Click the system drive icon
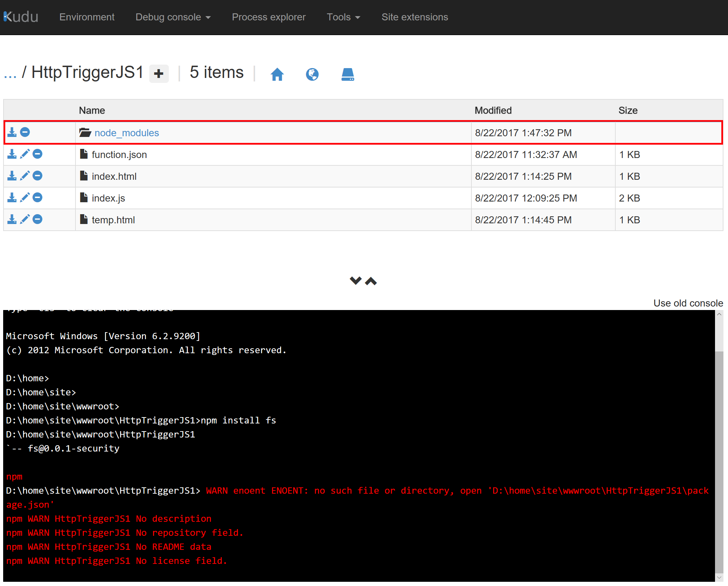The image size is (728, 586). pos(348,74)
